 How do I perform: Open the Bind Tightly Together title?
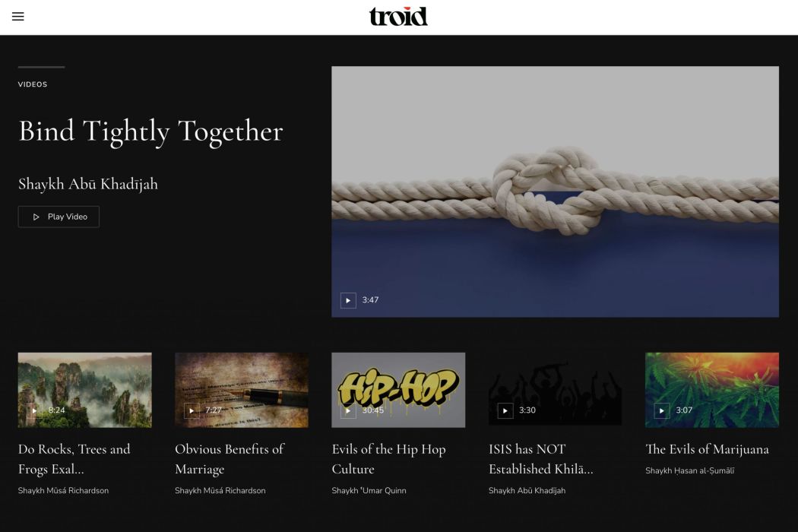150,131
